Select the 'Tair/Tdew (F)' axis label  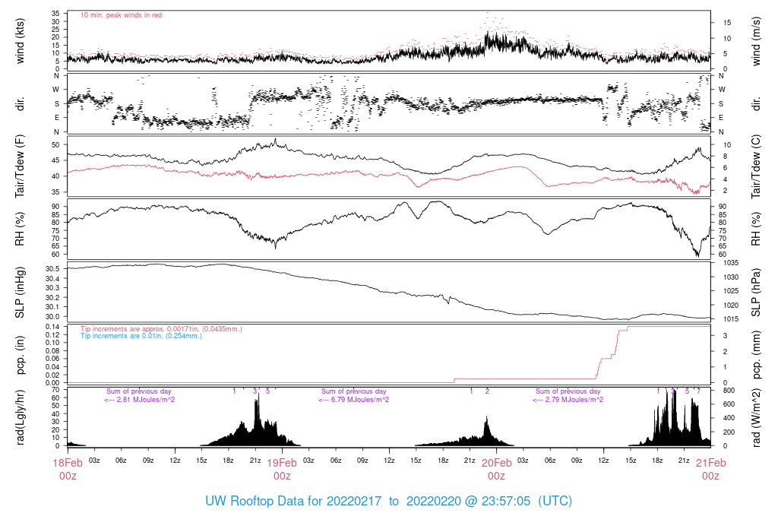coord(20,166)
